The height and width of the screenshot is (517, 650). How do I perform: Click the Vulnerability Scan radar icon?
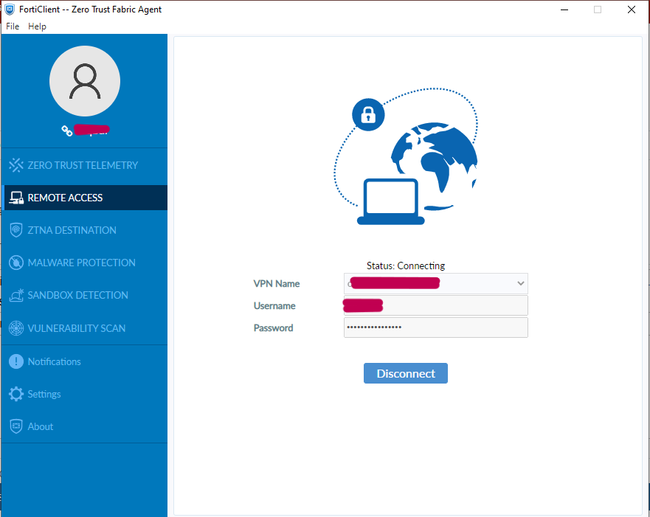[x=16, y=328]
